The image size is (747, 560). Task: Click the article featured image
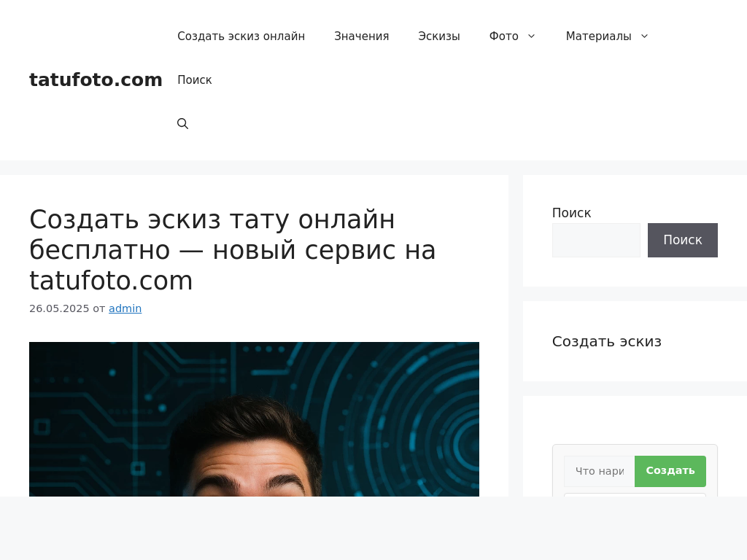[x=254, y=419]
